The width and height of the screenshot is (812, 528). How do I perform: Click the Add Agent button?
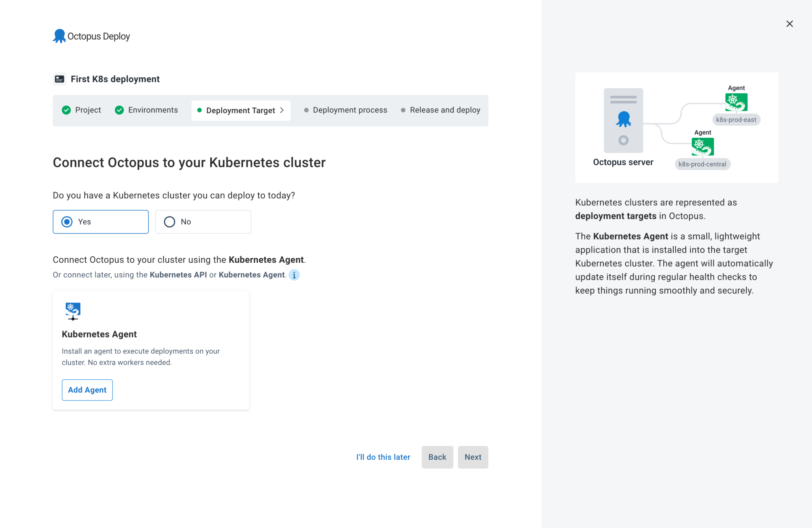(x=87, y=390)
